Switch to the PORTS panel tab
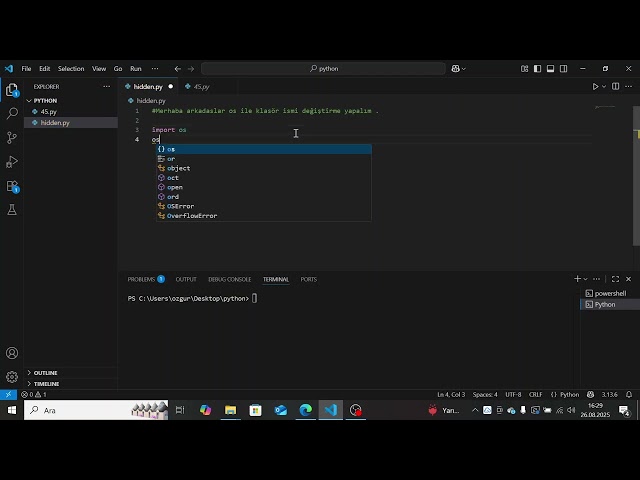640x480 pixels. pos(309,279)
